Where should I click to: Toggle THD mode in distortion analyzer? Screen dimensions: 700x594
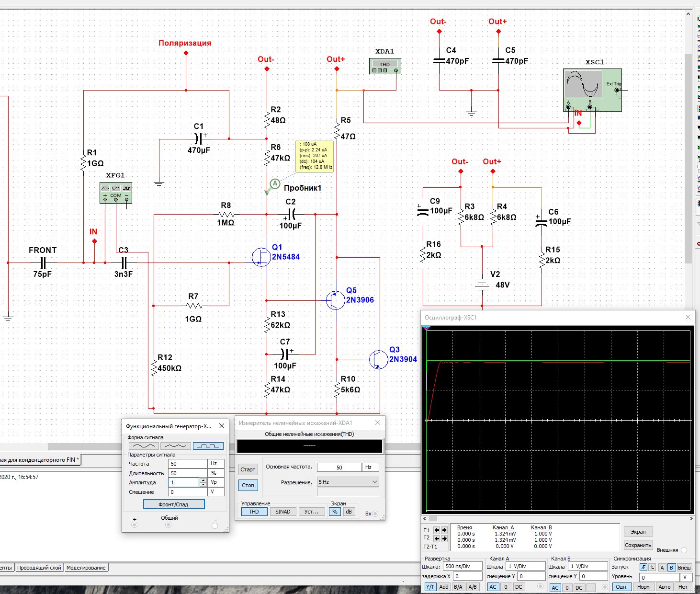254,512
